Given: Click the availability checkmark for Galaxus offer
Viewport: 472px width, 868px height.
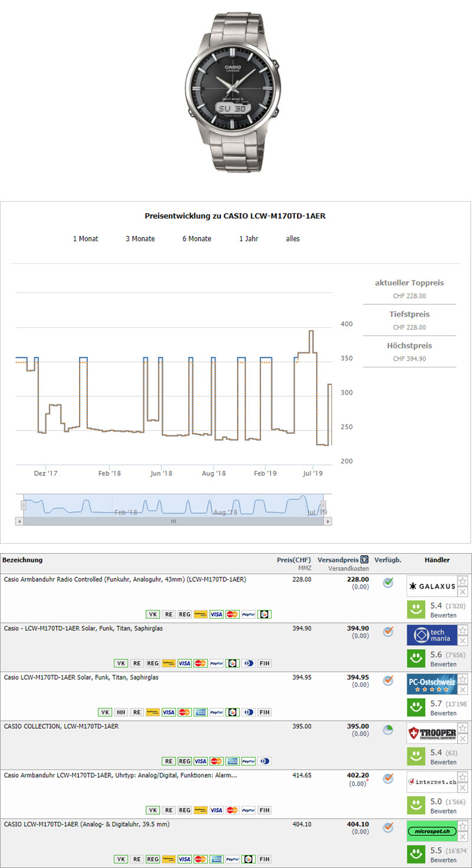Looking at the screenshot, I should 388,583.
